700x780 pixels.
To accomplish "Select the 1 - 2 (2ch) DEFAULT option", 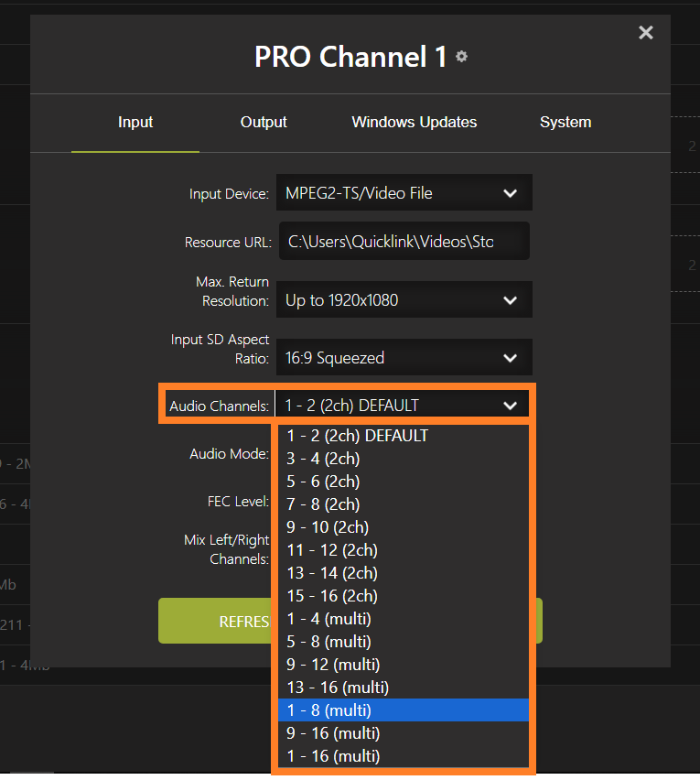I will (x=357, y=435).
